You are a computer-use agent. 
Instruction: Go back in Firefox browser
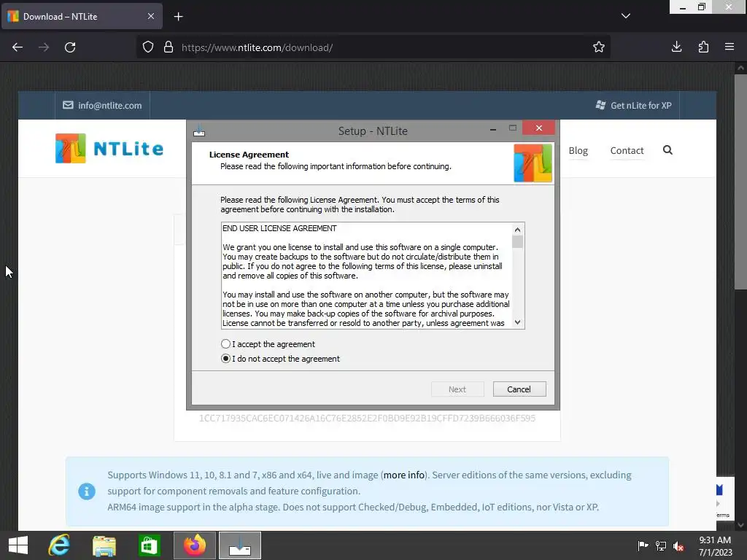point(18,47)
